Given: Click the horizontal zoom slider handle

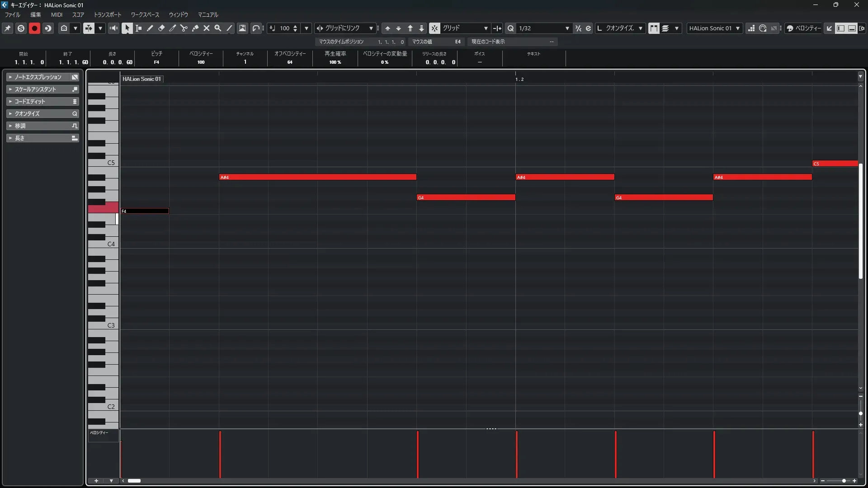Looking at the screenshot, I should (x=844, y=481).
